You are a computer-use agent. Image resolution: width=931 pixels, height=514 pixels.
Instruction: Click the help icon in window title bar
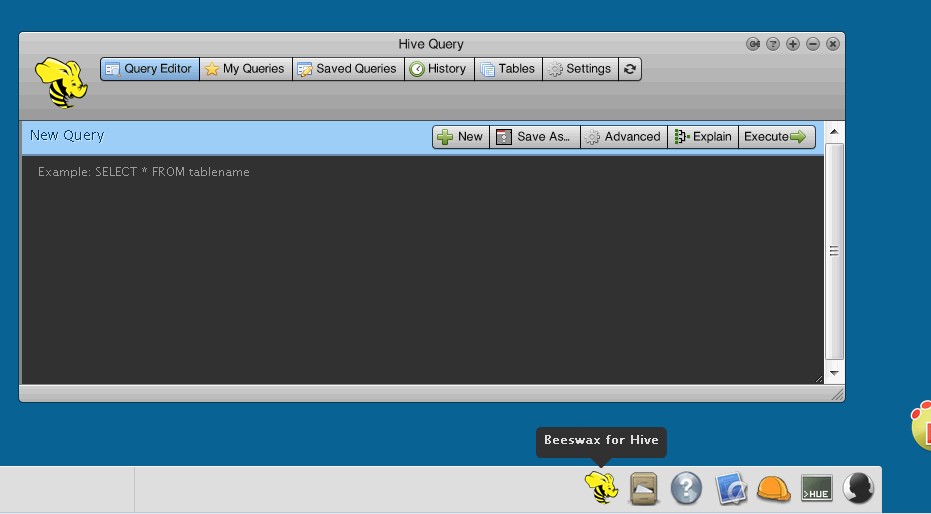(x=772, y=44)
